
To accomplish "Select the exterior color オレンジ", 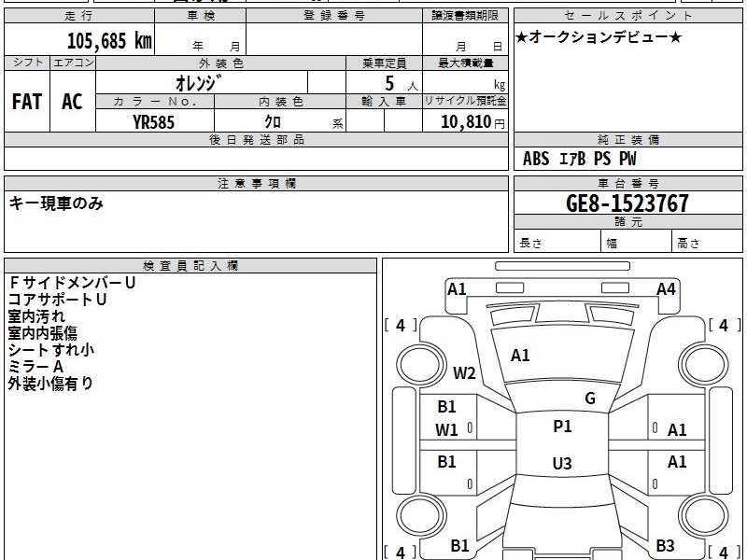I will (199, 83).
